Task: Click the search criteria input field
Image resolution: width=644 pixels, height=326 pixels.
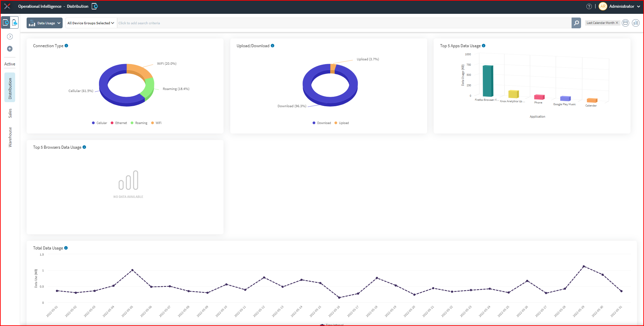Action: click(x=344, y=23)
